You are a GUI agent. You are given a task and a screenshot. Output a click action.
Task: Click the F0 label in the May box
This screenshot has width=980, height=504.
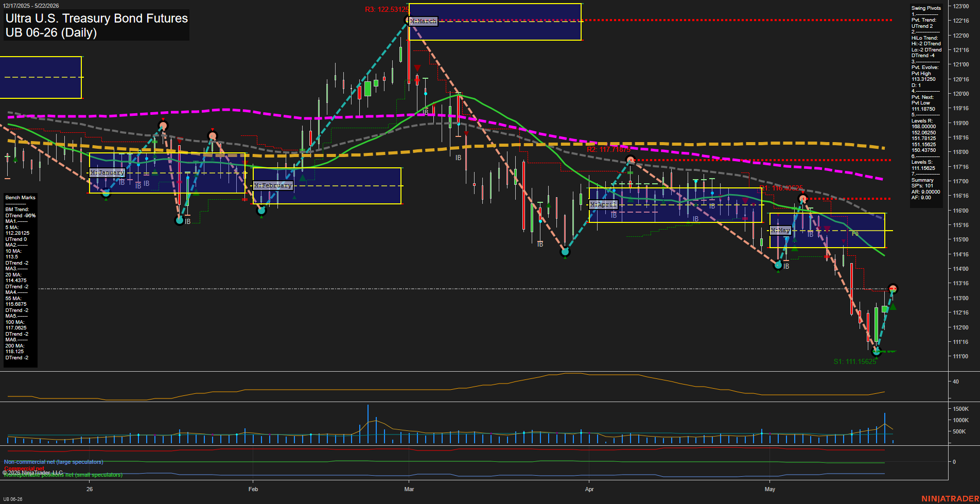coord(855,234)
